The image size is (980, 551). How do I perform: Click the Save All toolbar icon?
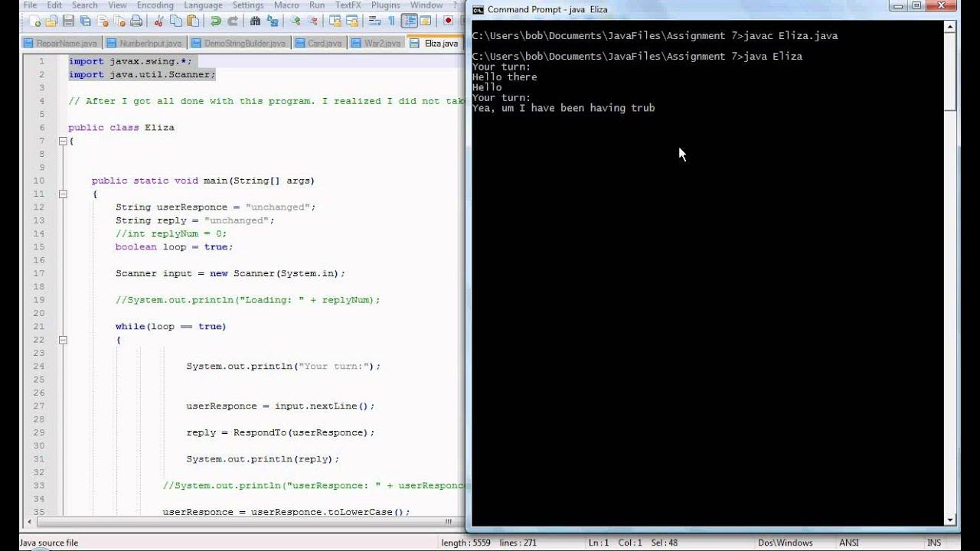(x=85, y=21)
